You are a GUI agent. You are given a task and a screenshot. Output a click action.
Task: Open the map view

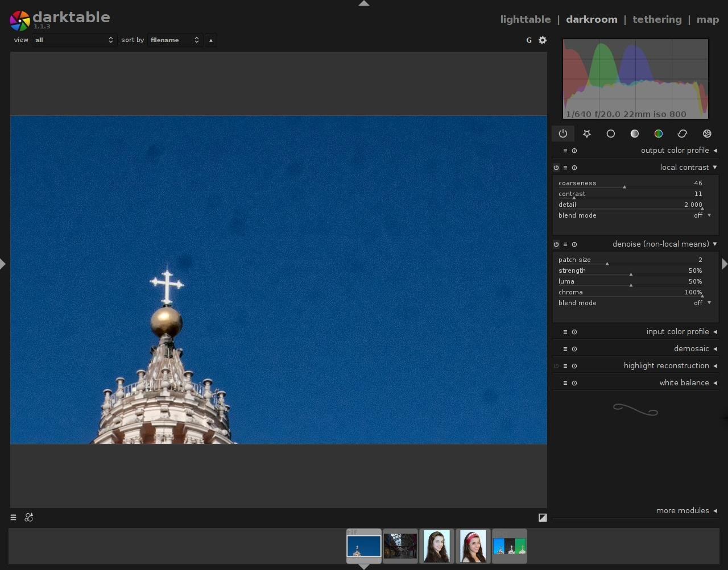point(708,19)
